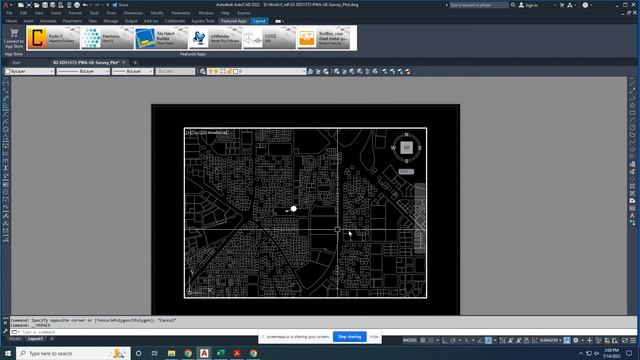Switch to the Home ribbon tab
640x360 pixels.
(11, 21)
